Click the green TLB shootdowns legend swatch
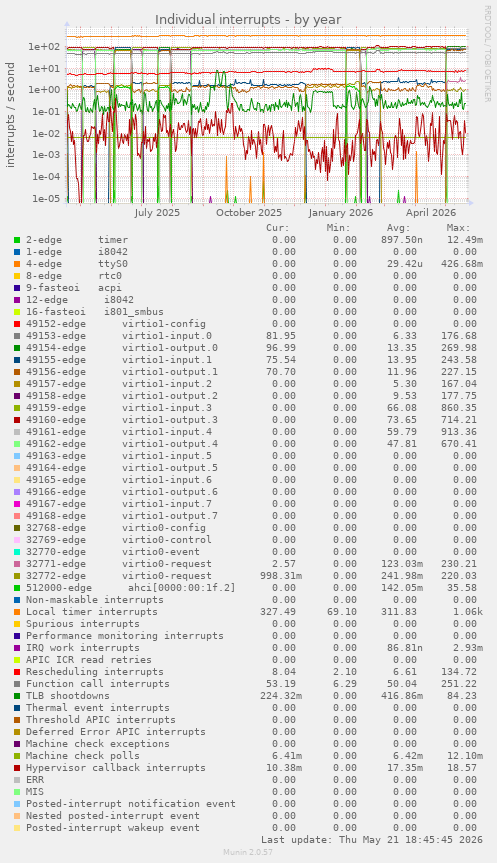497x863 pixels. pos(17,696)
